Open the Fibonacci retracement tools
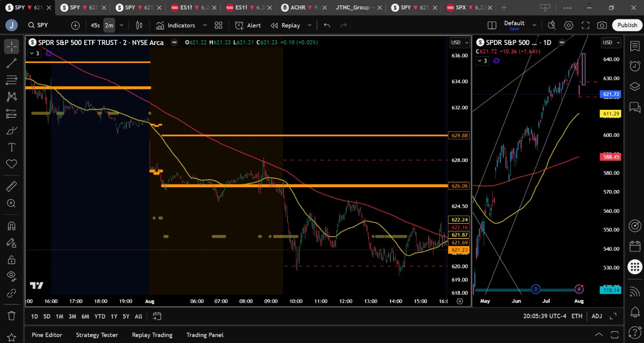 point(12,80)
